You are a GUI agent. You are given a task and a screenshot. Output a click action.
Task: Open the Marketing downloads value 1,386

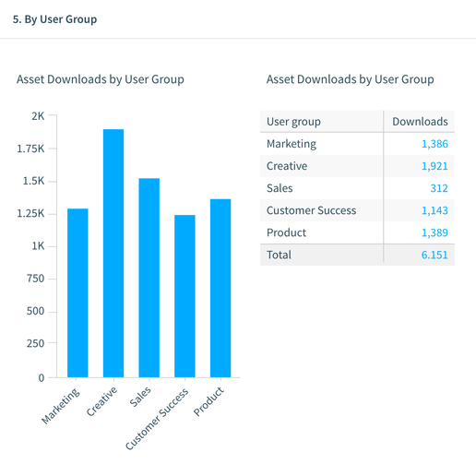(434, 144)
